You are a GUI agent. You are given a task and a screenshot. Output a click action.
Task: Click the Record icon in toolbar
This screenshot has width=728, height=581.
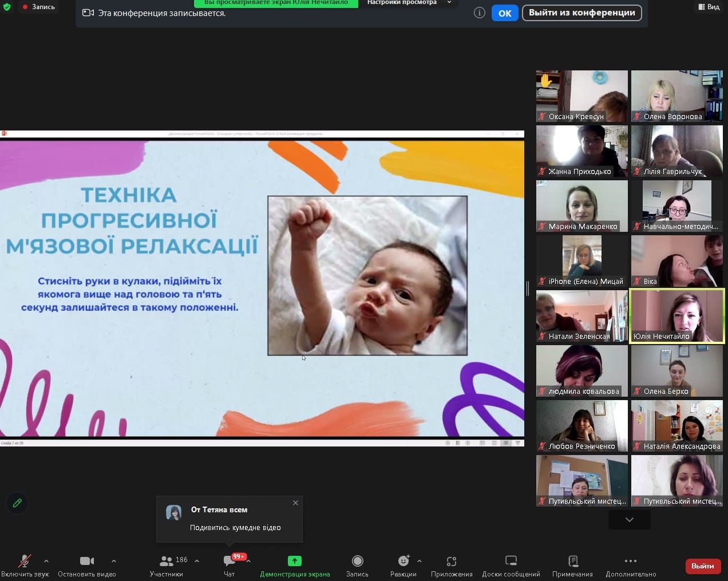pyautogui.click(x=357, y=561)
